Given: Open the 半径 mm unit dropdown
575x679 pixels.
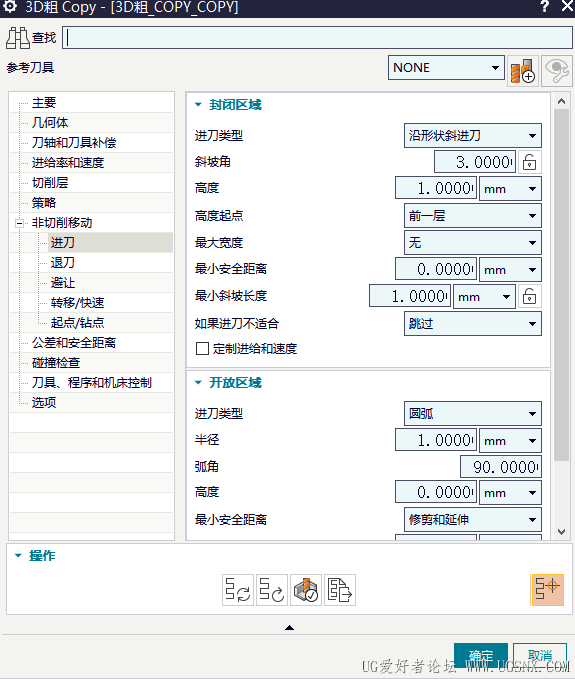Looking at the screenshot, I should click(510, 440).
